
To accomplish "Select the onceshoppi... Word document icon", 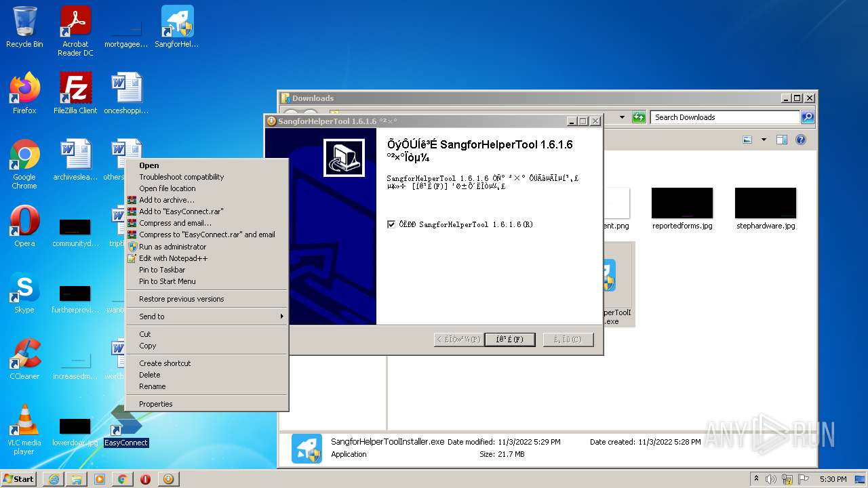I will pyautogui.click(x=126, y=93).
